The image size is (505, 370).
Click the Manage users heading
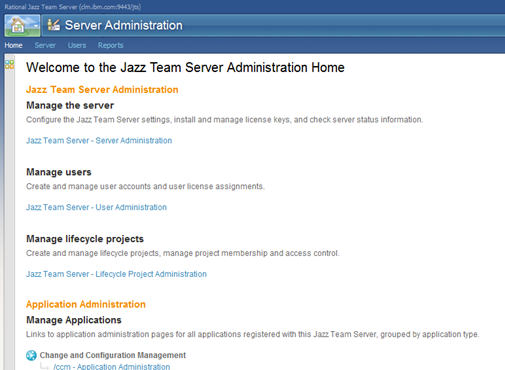pos(59,172)
